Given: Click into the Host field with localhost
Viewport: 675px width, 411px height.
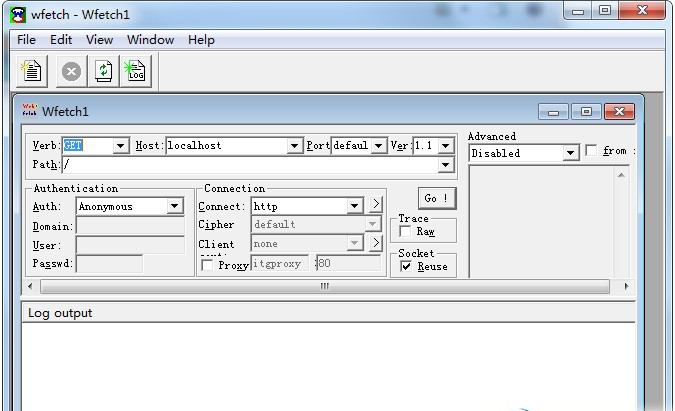Looking at the screenshot, I should [226, 146].
